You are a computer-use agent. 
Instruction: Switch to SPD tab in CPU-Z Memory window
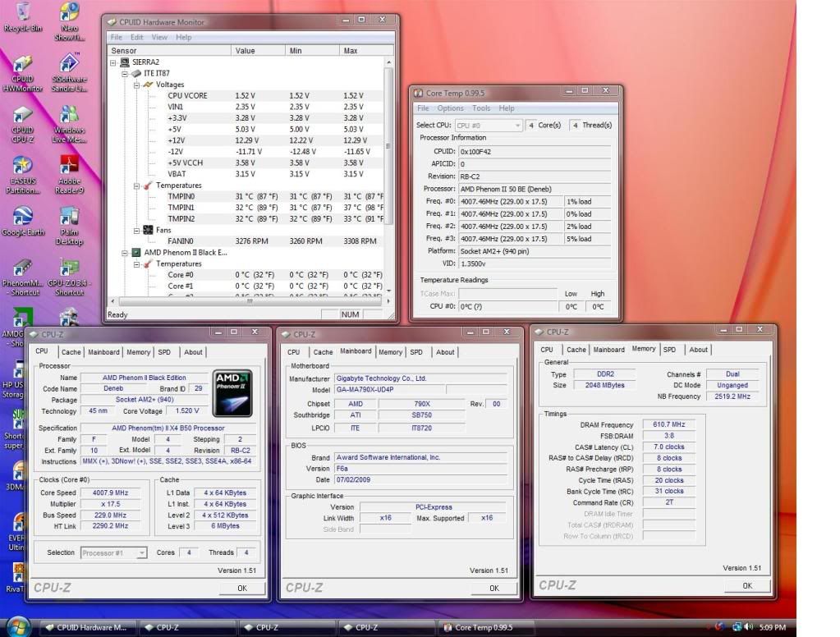(x=669, y=350)
